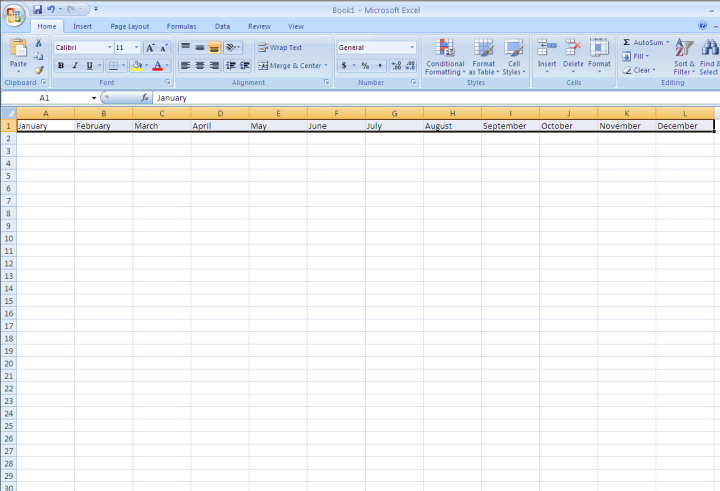The width and height of the screenshot is (720, 491).
Task: Open the Office Button menu
Action: (14, 15)
